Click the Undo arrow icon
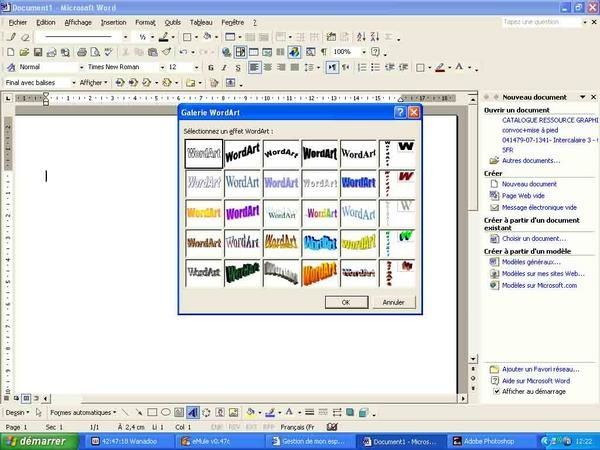600x450 pixels. pyautogui.click(x=183, y=52)
